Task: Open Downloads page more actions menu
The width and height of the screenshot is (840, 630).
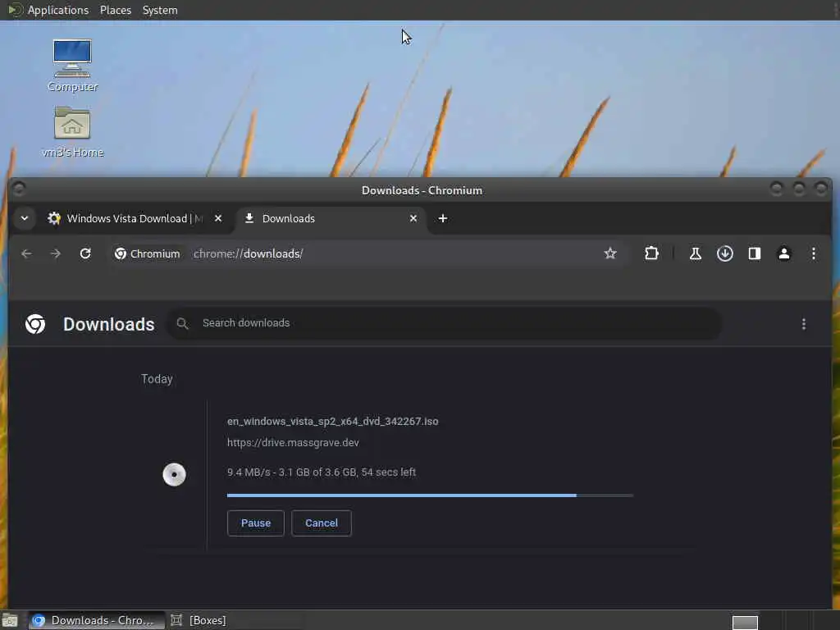Action: (x=804, y=323)
